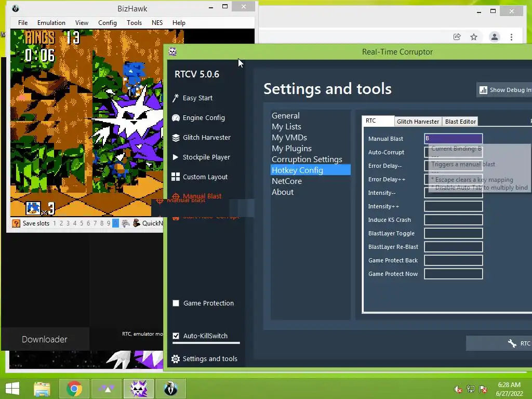Open Real-Time Corruptor taskbar icon

pyautogui.click(x=138, y=389)
